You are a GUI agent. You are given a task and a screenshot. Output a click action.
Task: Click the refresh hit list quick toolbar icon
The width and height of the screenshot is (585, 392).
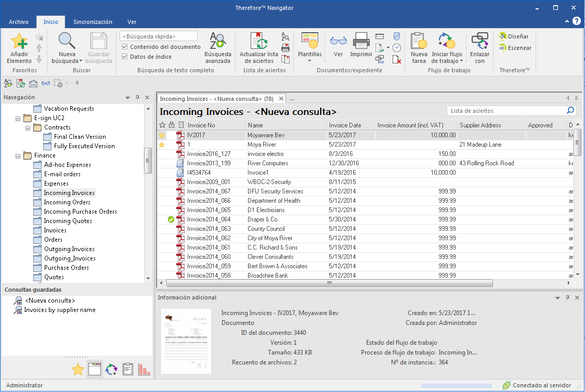pos(20,83)
